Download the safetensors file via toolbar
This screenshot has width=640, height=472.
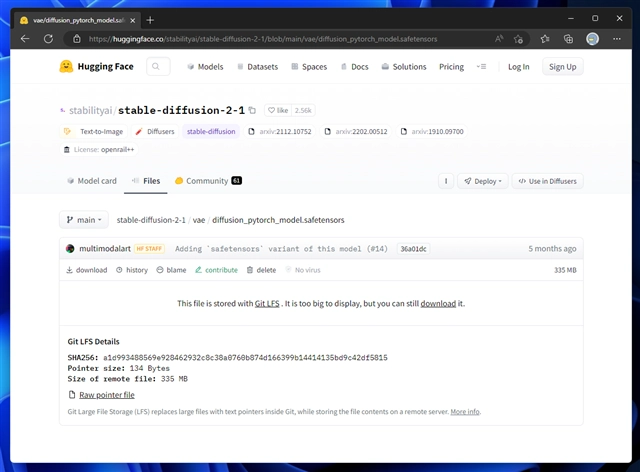[x=87, y=270]
